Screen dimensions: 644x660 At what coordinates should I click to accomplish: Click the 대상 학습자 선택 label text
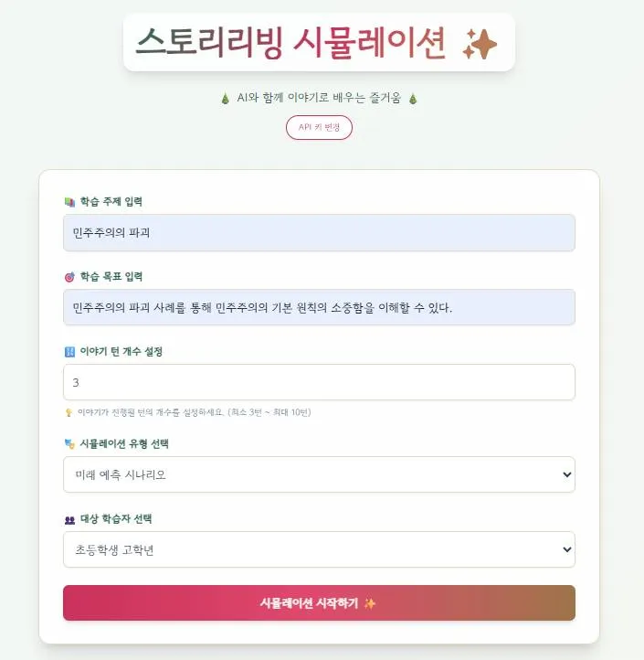coord(116,519)
